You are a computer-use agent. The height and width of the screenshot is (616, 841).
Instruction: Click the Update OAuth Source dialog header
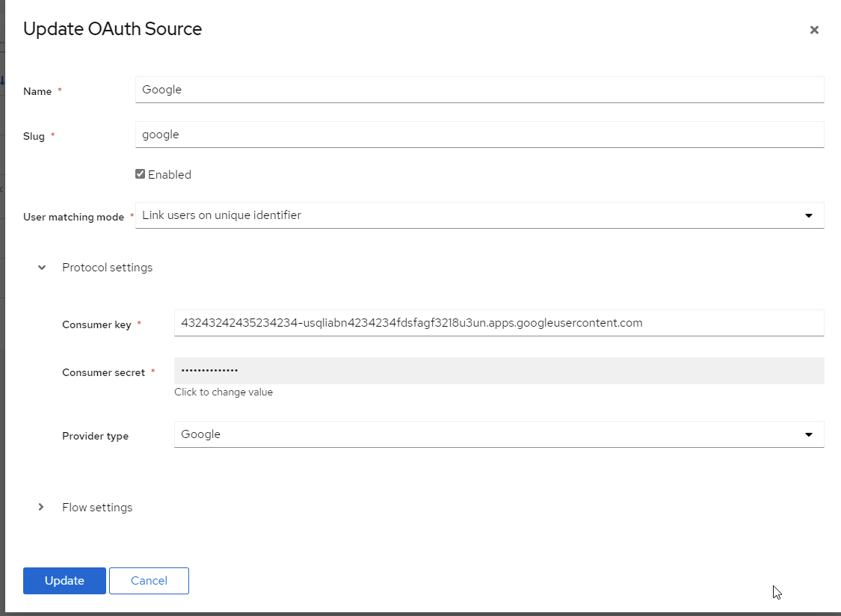coord(112,29)
